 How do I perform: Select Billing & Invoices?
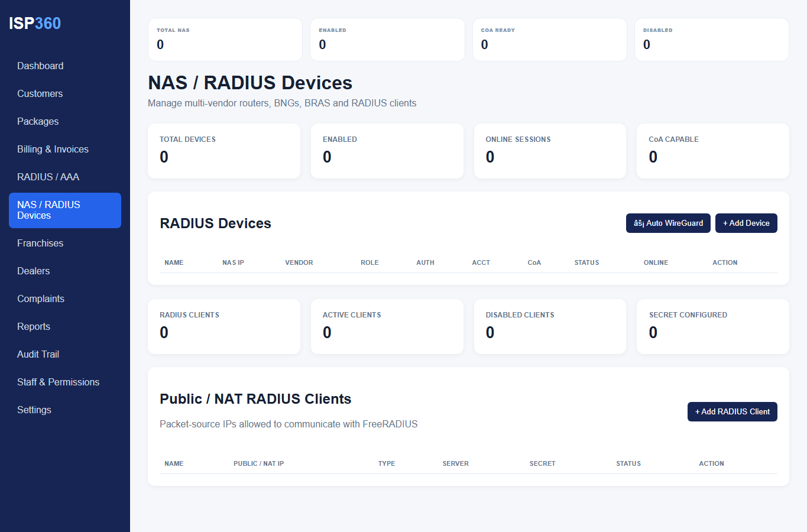click(65, 149)
